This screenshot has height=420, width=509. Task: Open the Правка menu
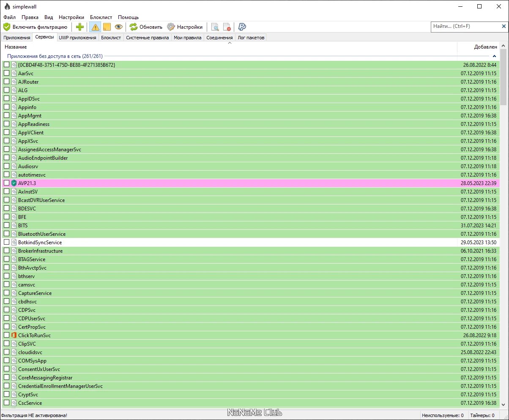pos(30,17)
